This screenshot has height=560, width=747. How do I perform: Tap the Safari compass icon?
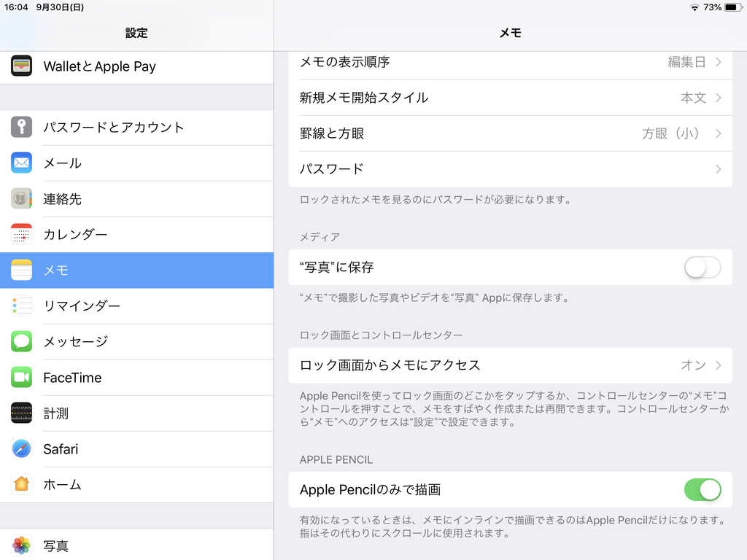click(x=21, y=448)
